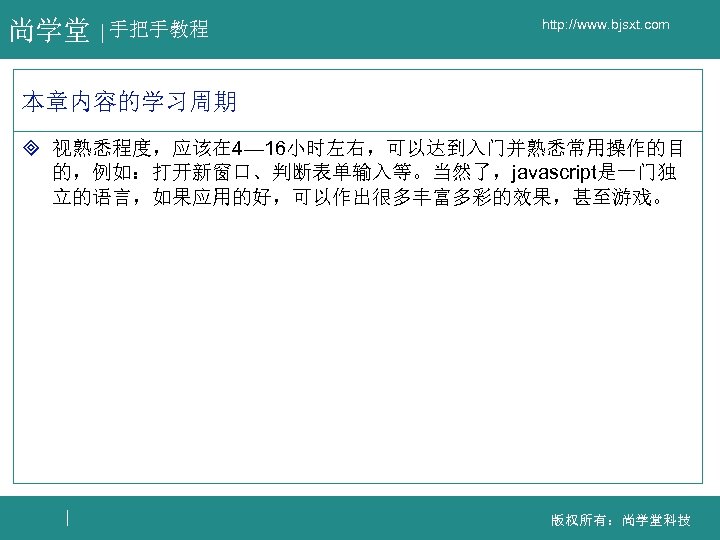Click the word javascript in paragraph
Image resolution: width=720 pixels, height=540 pixels.
pyautogui.click(x=553, y=173)
